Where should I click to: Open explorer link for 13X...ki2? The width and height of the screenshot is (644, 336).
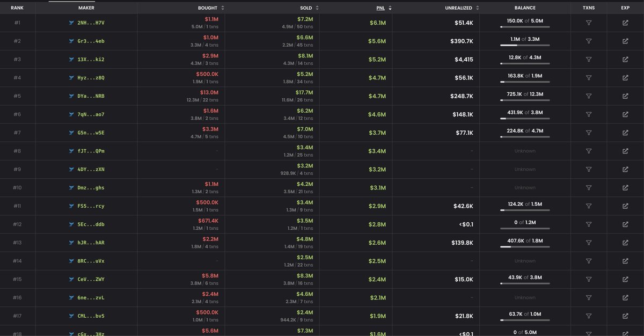tap(625, 60)
